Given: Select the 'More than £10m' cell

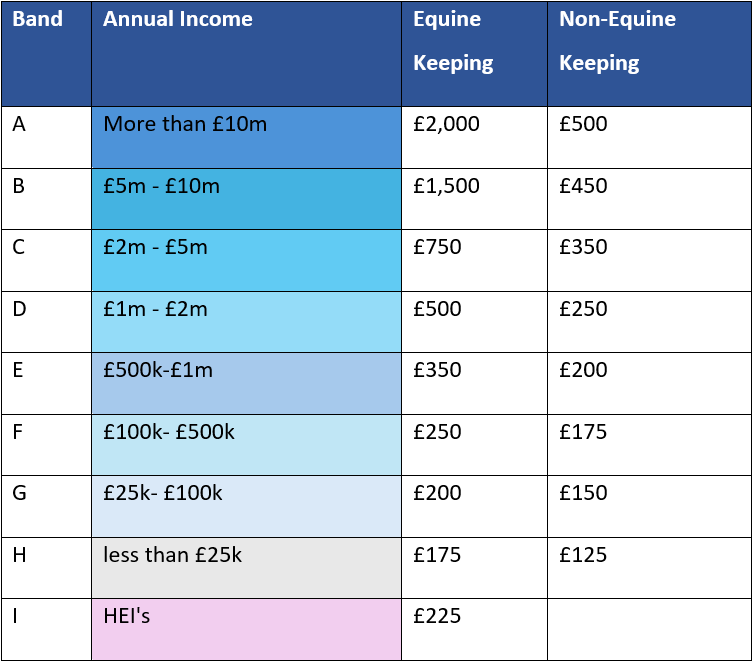Looking at the screenshot, I should pos(246,137).
